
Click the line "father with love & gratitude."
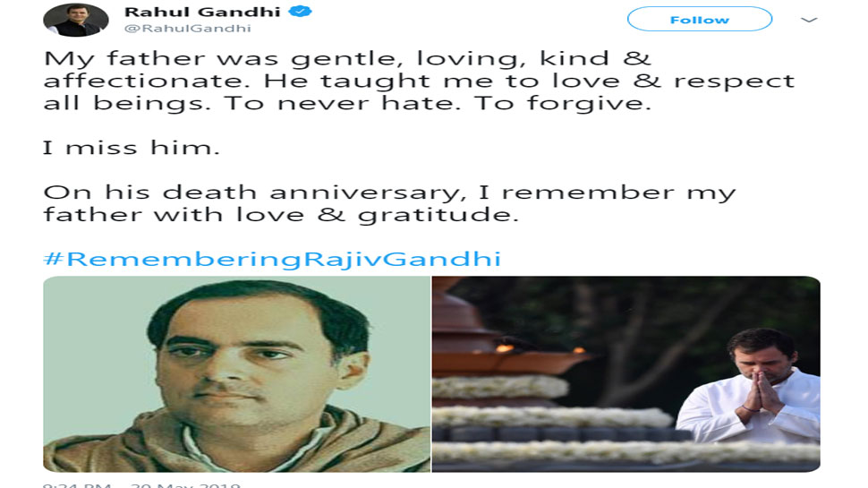click(x=281, y=215)
